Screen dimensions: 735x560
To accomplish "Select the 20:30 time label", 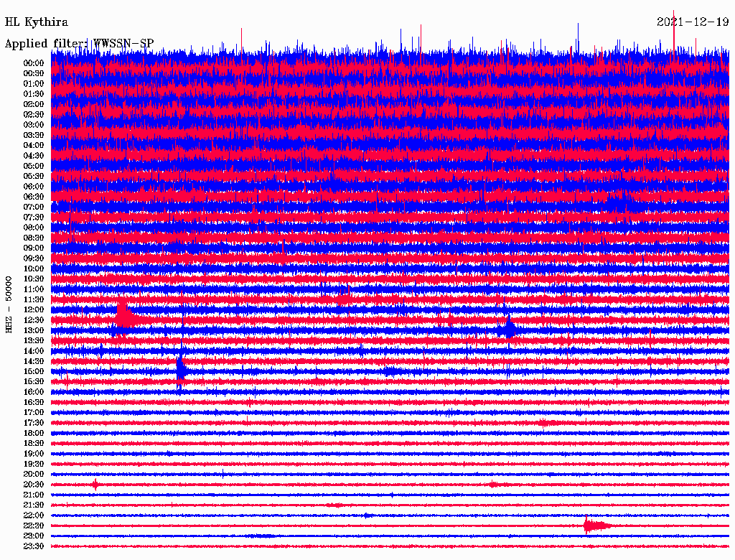I will [34, 485].
